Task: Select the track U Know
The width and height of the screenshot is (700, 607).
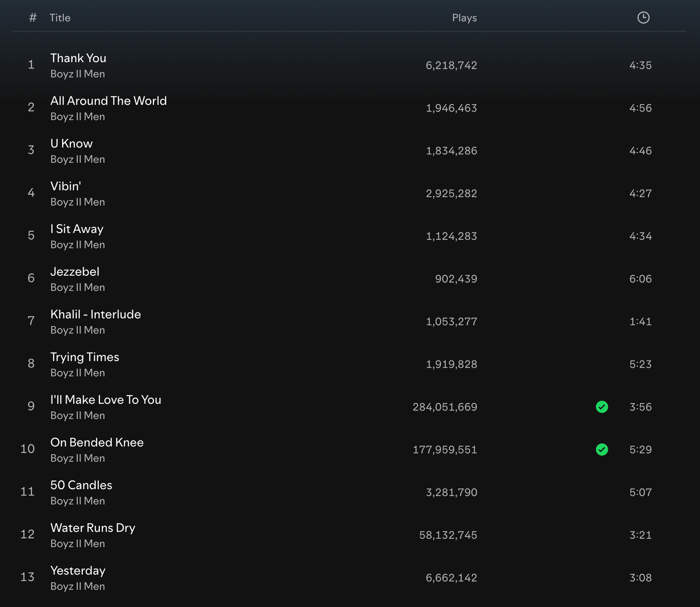Action: pos(71,143)
